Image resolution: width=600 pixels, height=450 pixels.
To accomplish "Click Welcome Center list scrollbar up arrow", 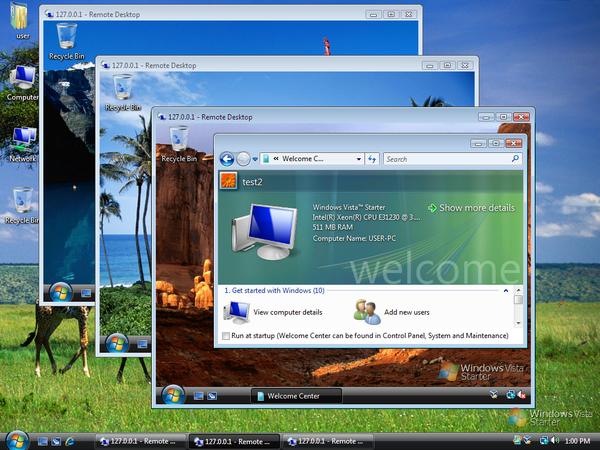I will click(518, 290).
